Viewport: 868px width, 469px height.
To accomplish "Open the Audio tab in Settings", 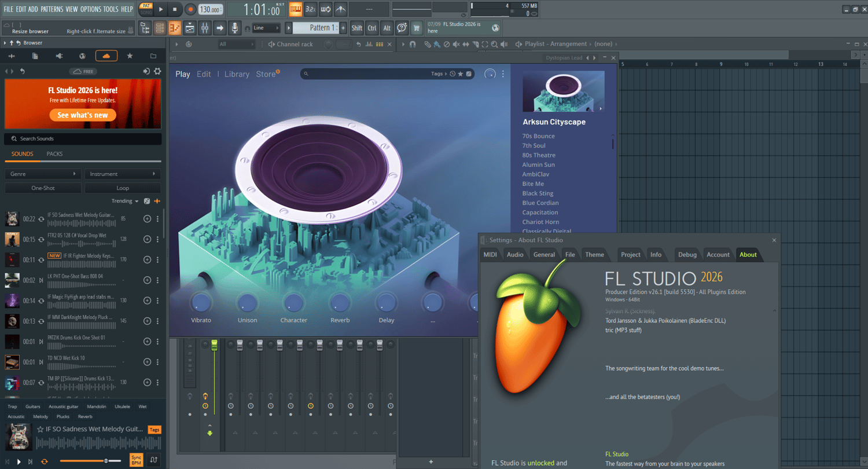I will (515, 254).
